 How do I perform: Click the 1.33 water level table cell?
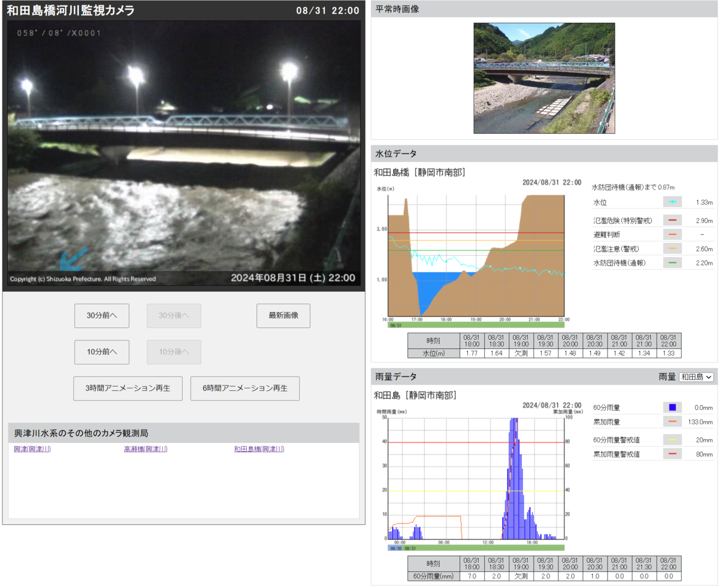point(669,354)
